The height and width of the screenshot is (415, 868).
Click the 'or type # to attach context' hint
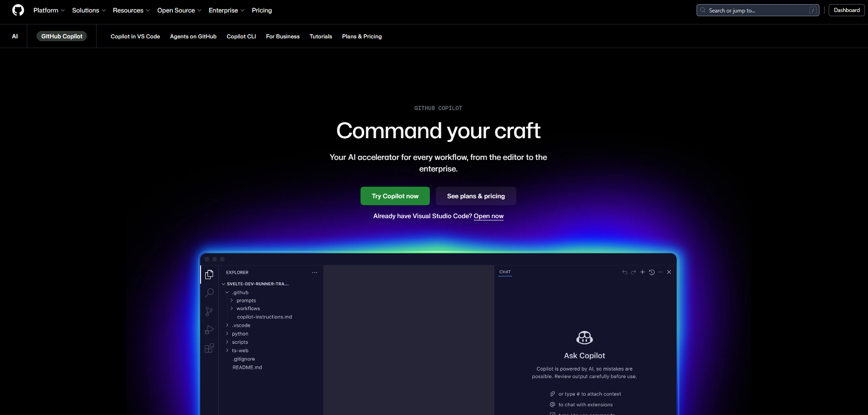(x=590, y=394)
